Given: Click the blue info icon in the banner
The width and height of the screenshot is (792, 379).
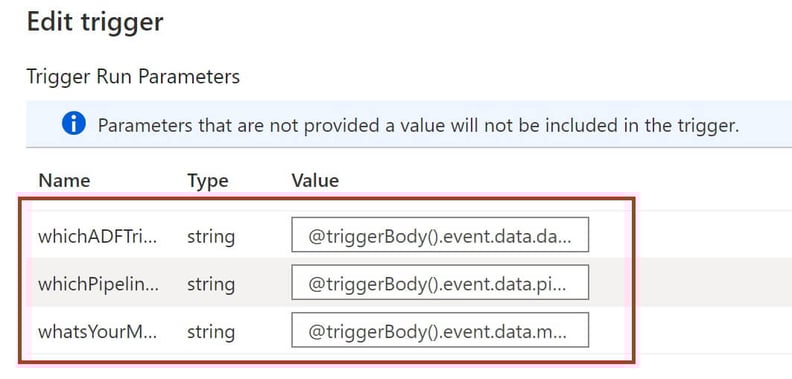Looking at the screenshot, I should 74,124.
